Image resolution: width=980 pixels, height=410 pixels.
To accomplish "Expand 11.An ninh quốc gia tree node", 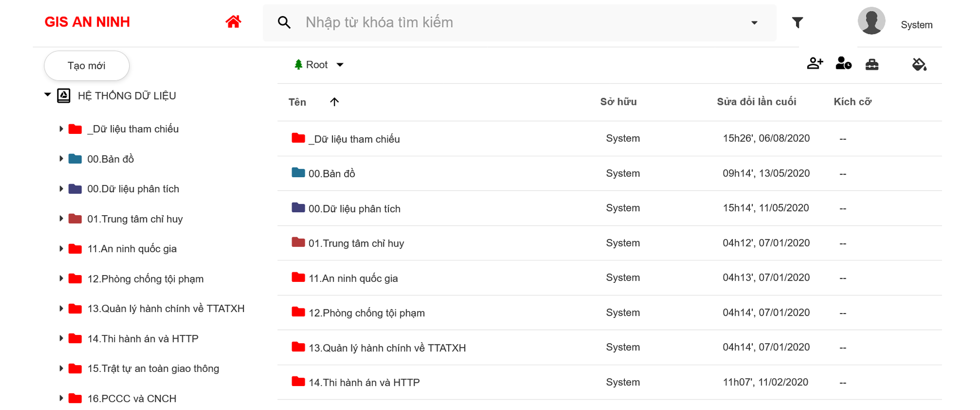I will [61, 249].
